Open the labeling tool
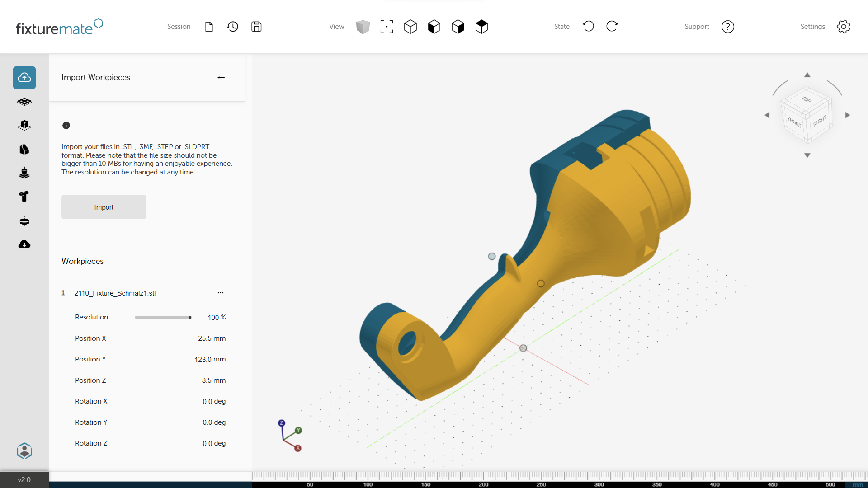The image size is (868, 488). click(x=24, y=197)
